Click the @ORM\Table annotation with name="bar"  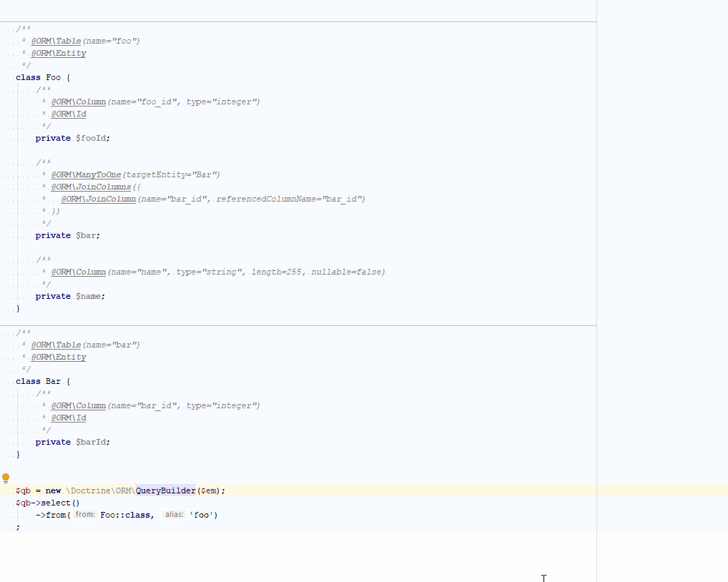[56, 345]
